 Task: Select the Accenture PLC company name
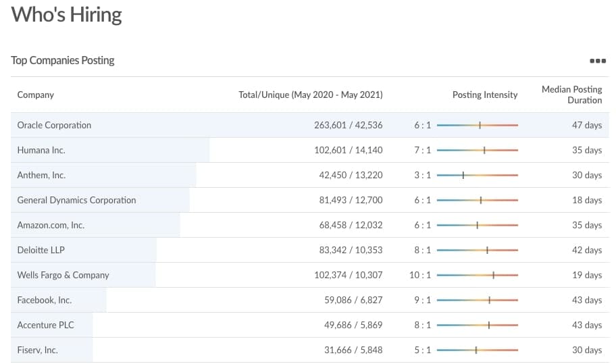[45, 325]
